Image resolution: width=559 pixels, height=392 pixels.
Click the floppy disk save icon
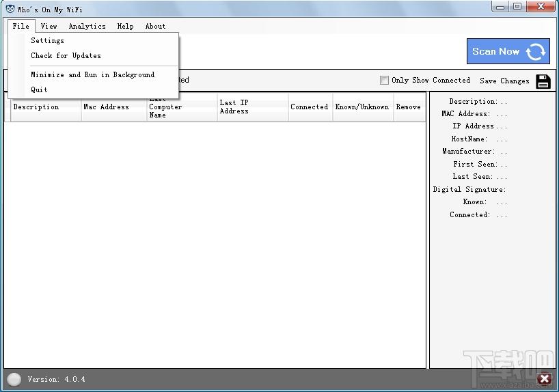point(543,81)
